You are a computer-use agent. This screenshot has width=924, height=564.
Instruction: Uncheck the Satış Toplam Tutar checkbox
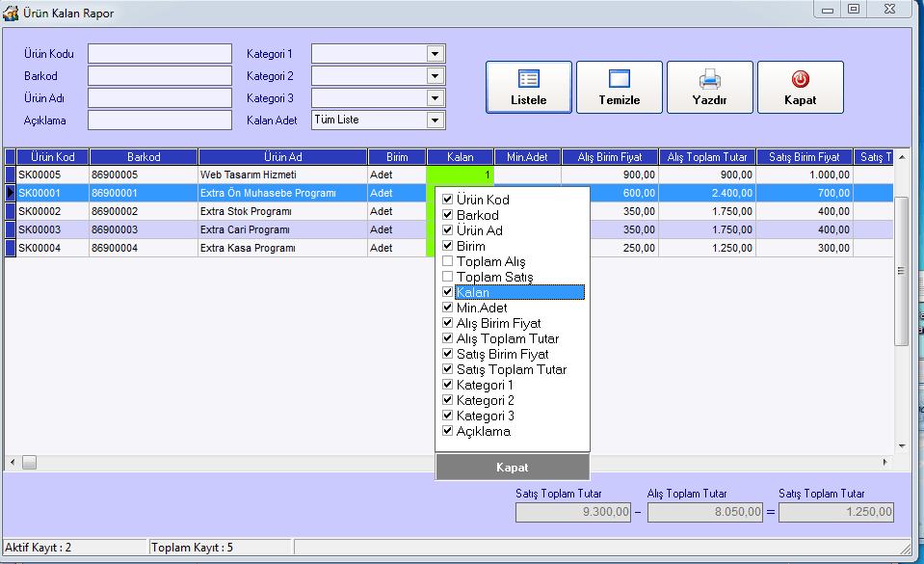pyautogui.click(x=448, y=368)
